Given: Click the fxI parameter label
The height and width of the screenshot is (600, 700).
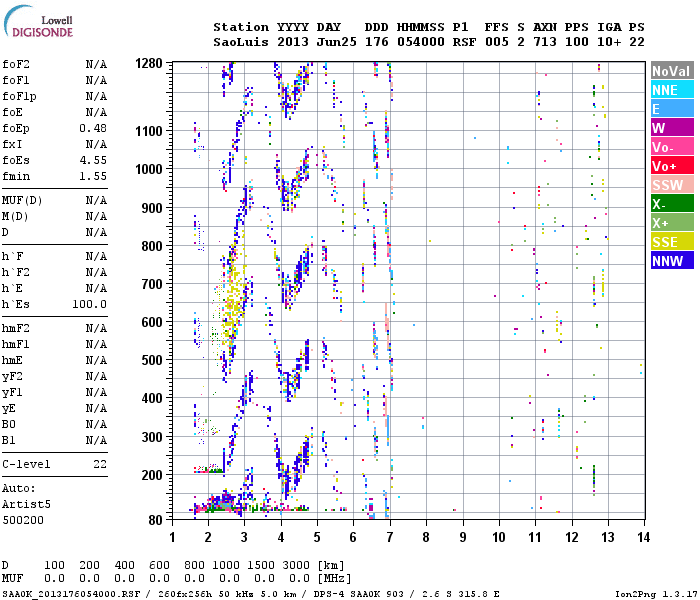Looking at the screenshot, I should [x=12, y=145].
